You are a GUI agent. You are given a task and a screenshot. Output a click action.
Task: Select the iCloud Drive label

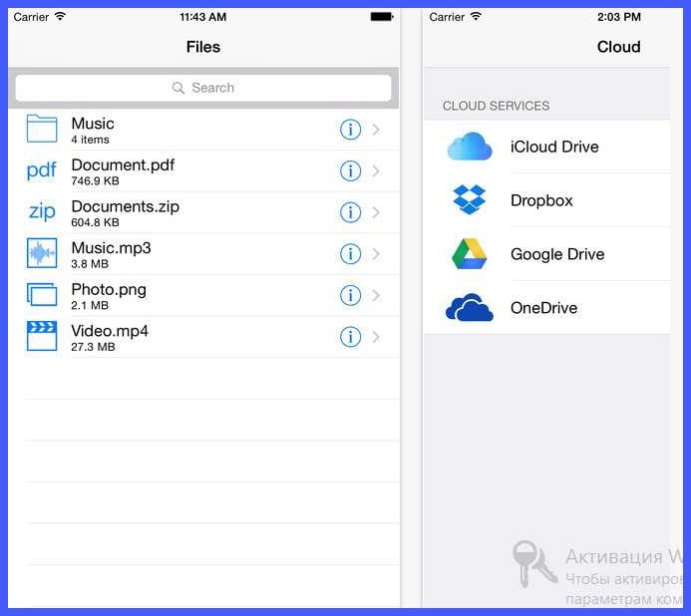pyautogui.click(x=554, y=147)
